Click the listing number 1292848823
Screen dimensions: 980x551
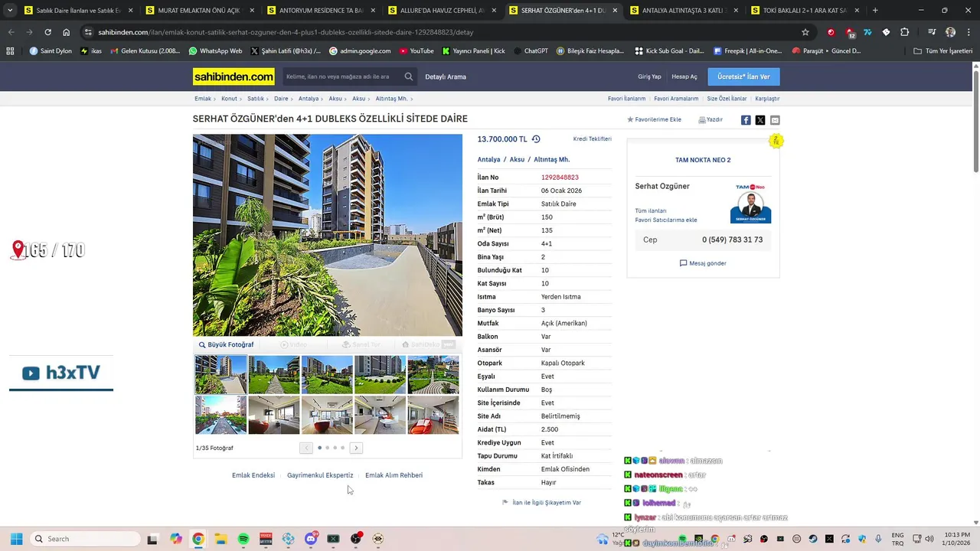pos(560,178)
